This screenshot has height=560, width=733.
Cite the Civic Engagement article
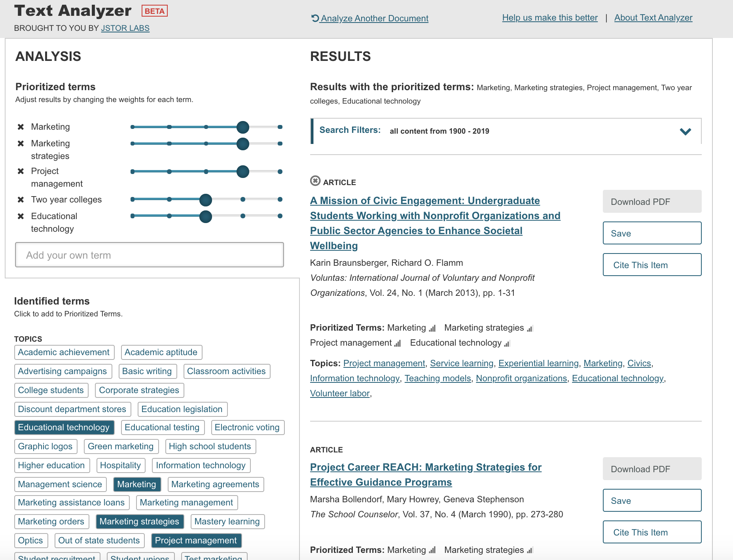[x=652, y=265]
